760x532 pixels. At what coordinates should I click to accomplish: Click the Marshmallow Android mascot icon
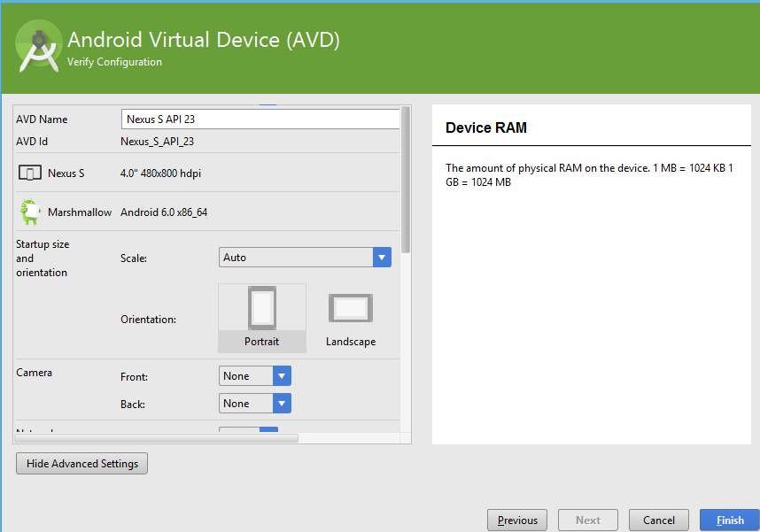coord(30,212)
